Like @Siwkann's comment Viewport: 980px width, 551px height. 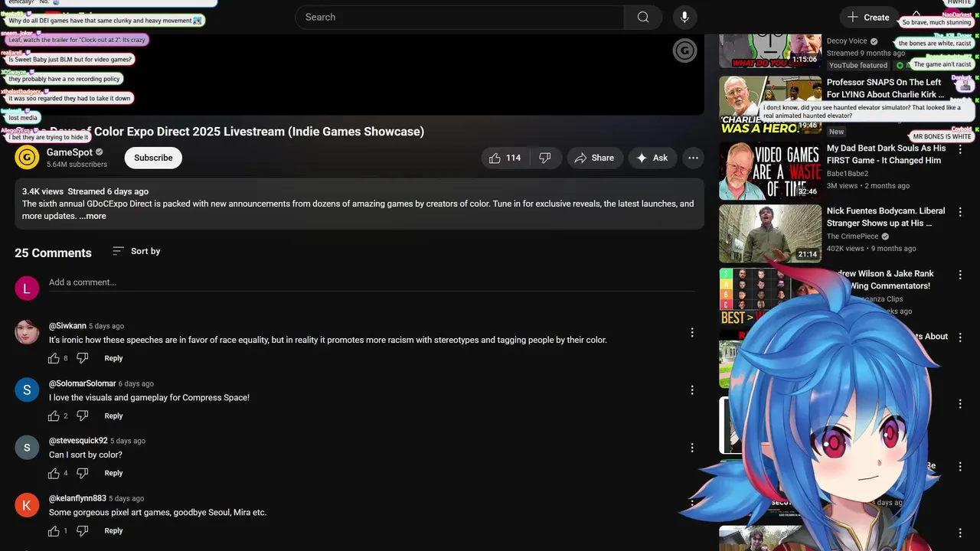[x=54, y=358]
